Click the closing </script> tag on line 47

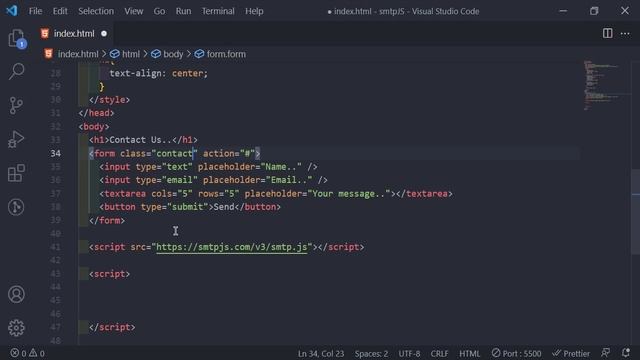point(112,327)
